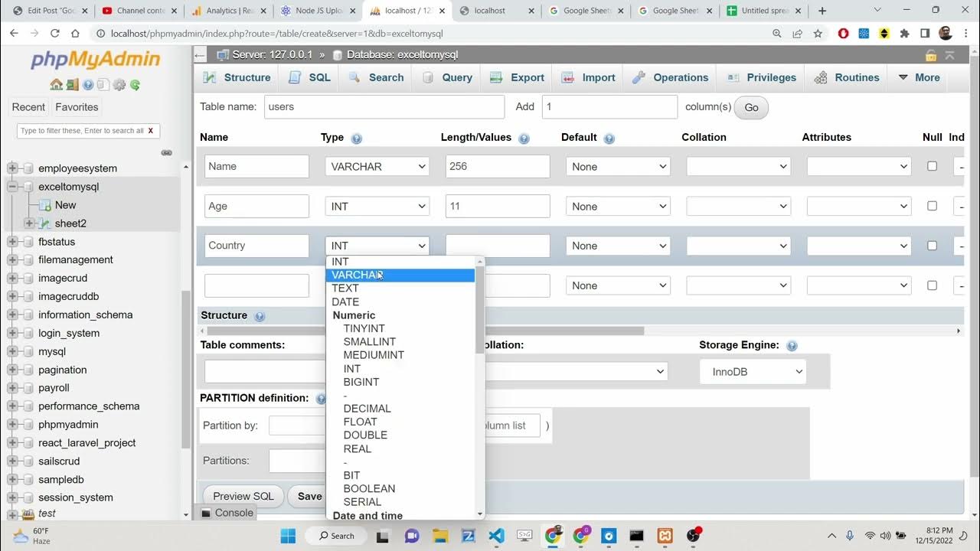Switch to the Operations tab
Viewport: 980px width, 551px height.
coord(670,77)
